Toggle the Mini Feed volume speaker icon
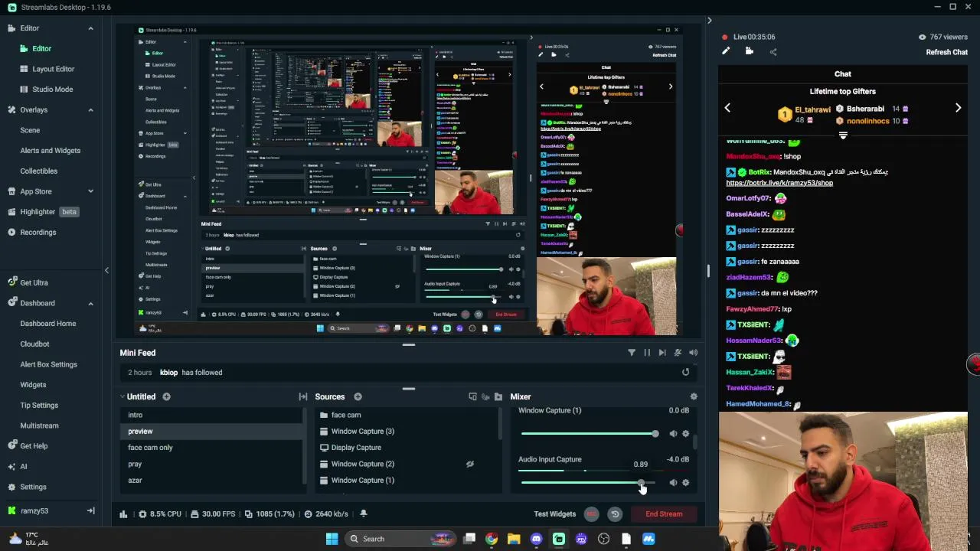 point(693,353)
